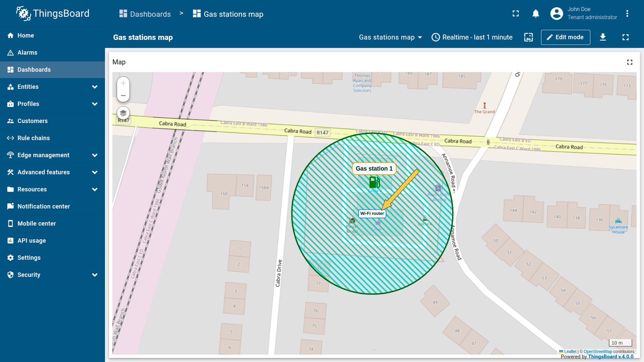Open the dashboard image update icon
This screenshot has width=644, height=362.
pos(528,37)
